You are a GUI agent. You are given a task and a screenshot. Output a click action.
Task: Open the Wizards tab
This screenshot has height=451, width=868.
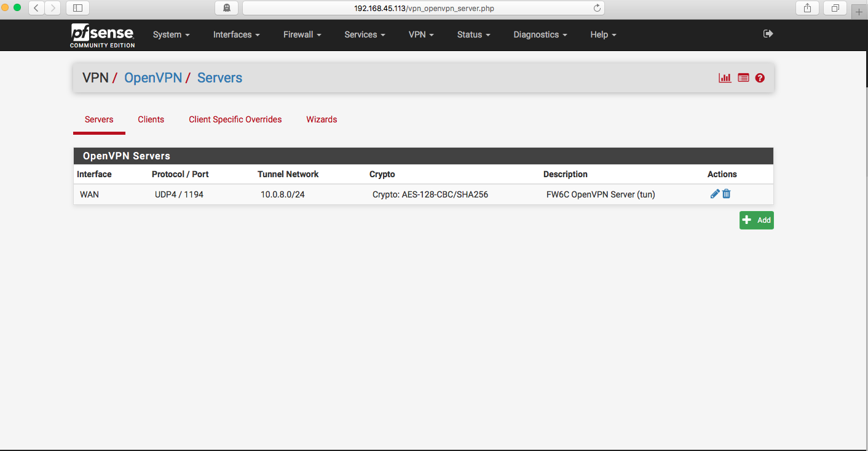pyautogui.click(x=322, y=119)
